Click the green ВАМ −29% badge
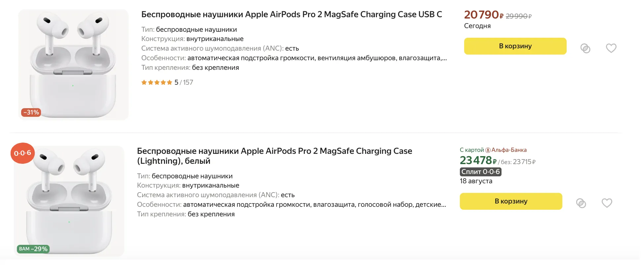Viewport: 644px width, 266px height. click(33, 249)
